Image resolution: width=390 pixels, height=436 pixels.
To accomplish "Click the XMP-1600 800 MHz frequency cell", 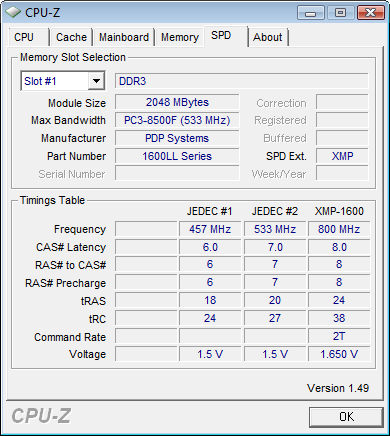I will (339, 229).
